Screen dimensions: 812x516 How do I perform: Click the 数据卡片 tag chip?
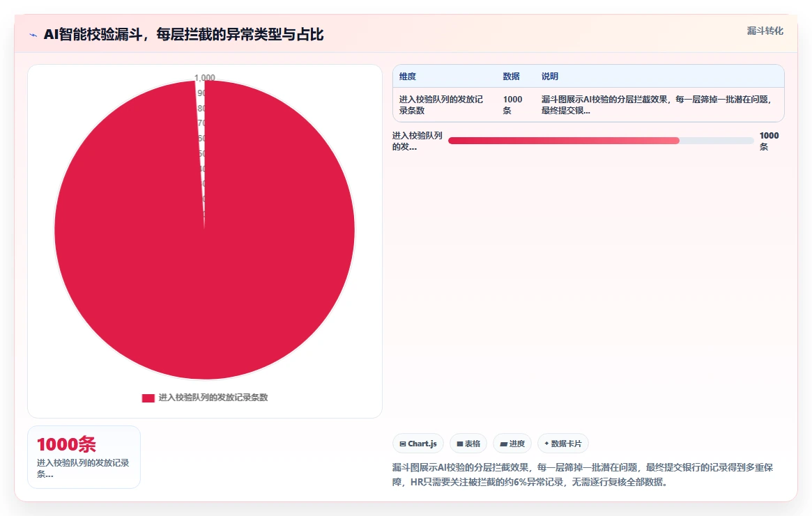[563, 444]
